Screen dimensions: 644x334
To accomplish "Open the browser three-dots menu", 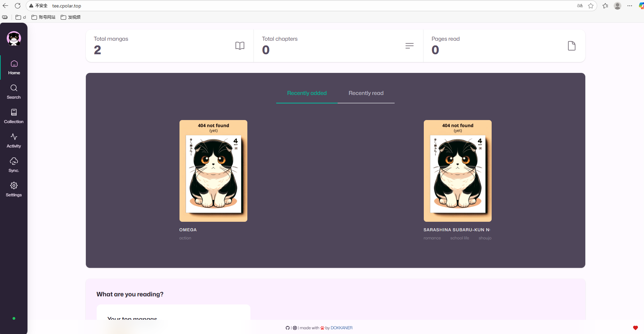I will point(630,6).
